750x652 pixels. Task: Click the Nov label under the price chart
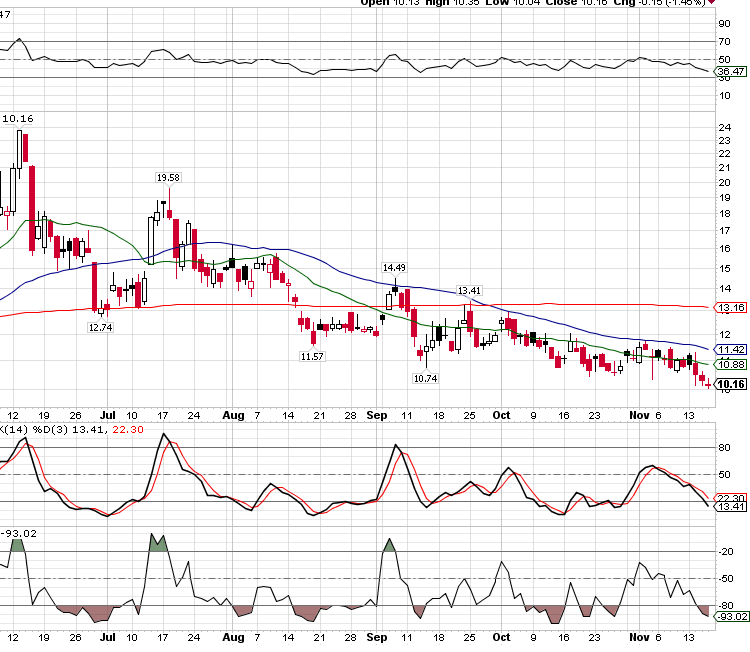tap(640, 415)
